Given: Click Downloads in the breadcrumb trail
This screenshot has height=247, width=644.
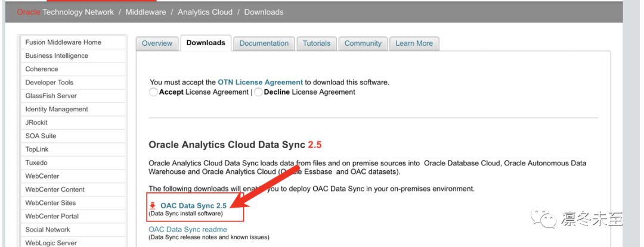Looking at the screenshot, I should (264, 12).
